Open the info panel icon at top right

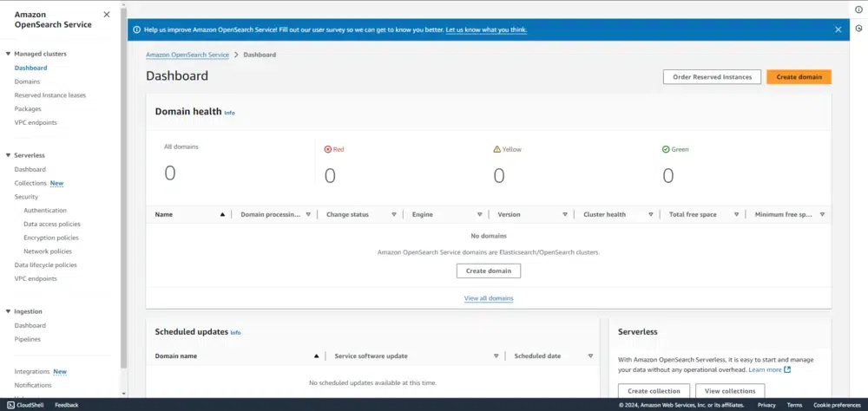[858, 10]
